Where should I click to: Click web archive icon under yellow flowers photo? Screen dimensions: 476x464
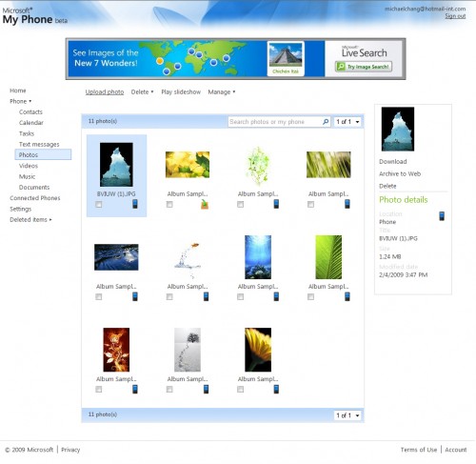click(x=205, y=204)
